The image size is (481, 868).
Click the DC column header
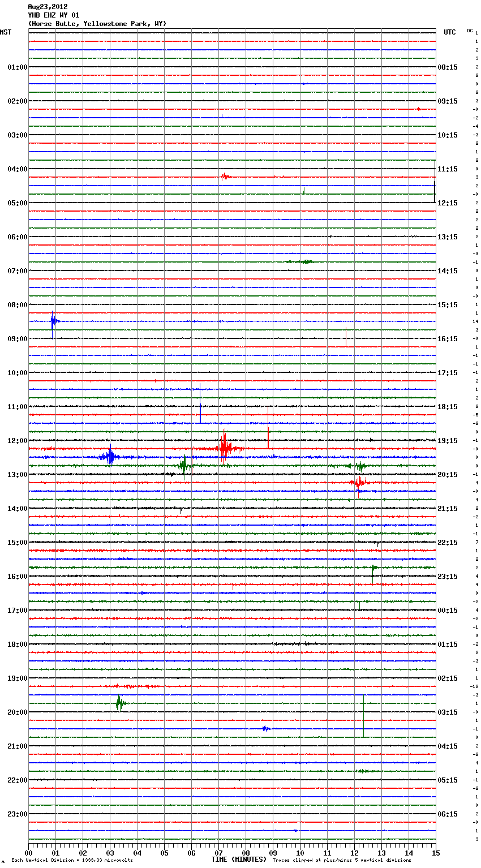pos(470,31)
